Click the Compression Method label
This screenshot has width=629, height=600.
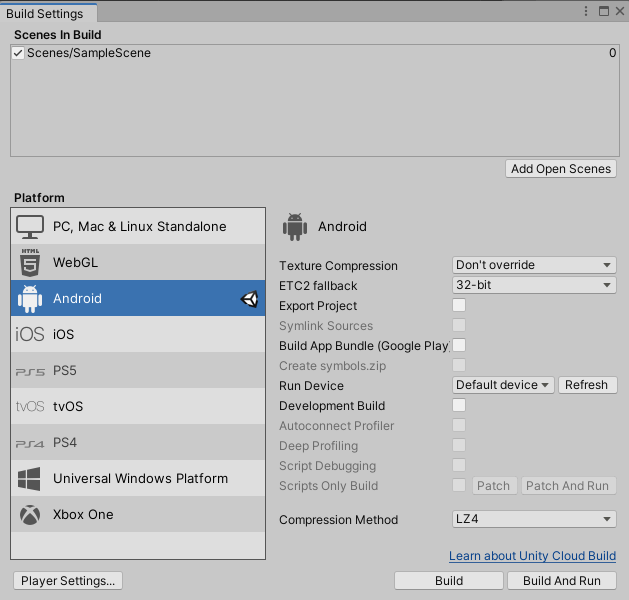(x=339, y=520)
